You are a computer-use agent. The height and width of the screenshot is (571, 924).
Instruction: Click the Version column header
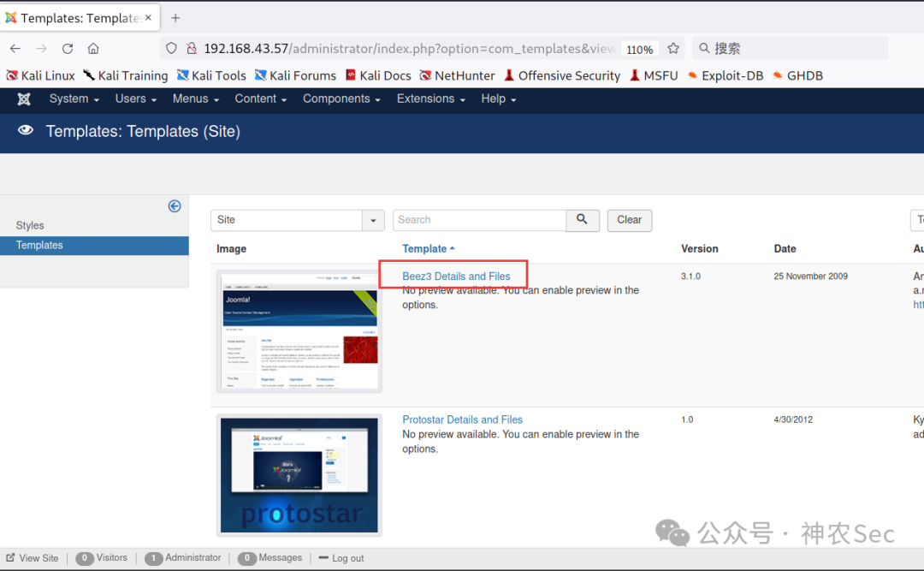click(700, 249)
